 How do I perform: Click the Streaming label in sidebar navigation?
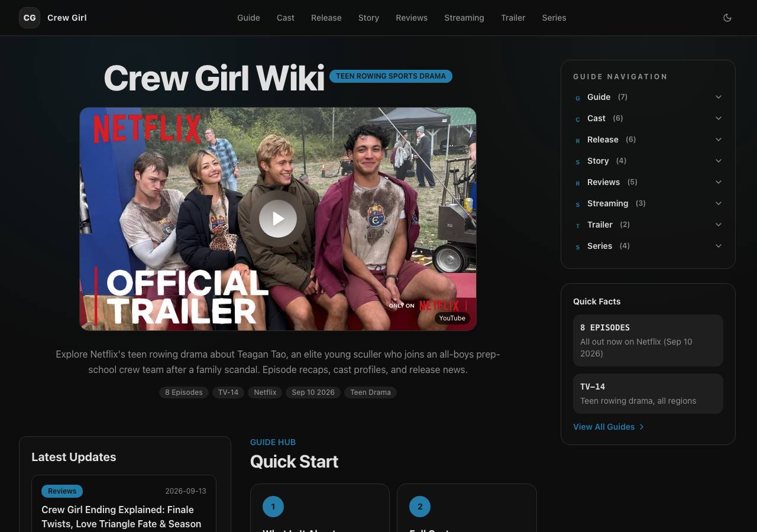(607, 203)
